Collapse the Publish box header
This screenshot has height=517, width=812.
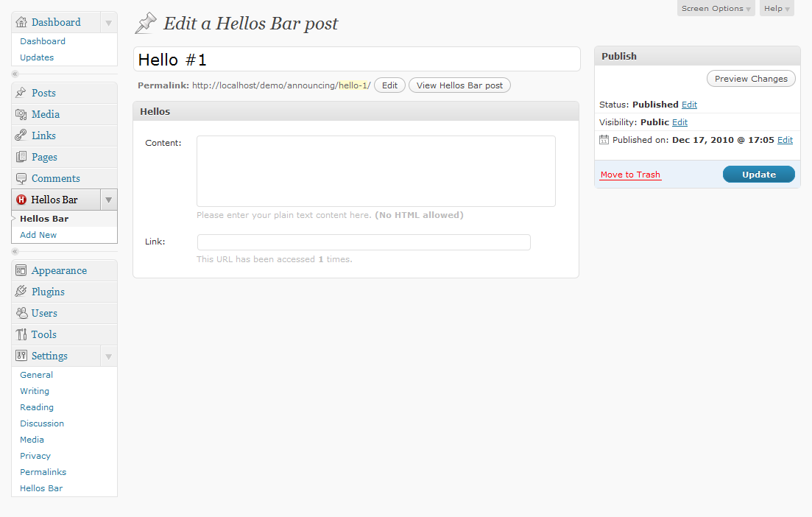(698, 56)
